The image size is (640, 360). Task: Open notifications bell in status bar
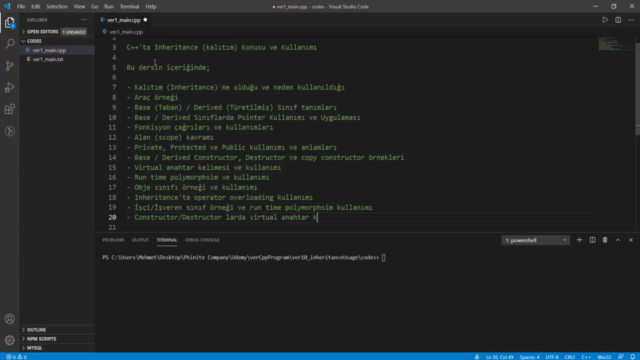tap(632, 357)
